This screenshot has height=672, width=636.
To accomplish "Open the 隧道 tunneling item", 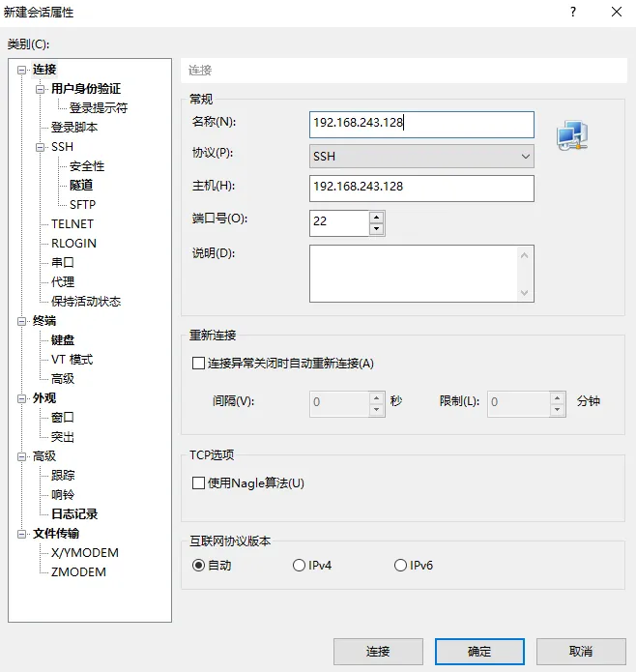I will (81, 185).
